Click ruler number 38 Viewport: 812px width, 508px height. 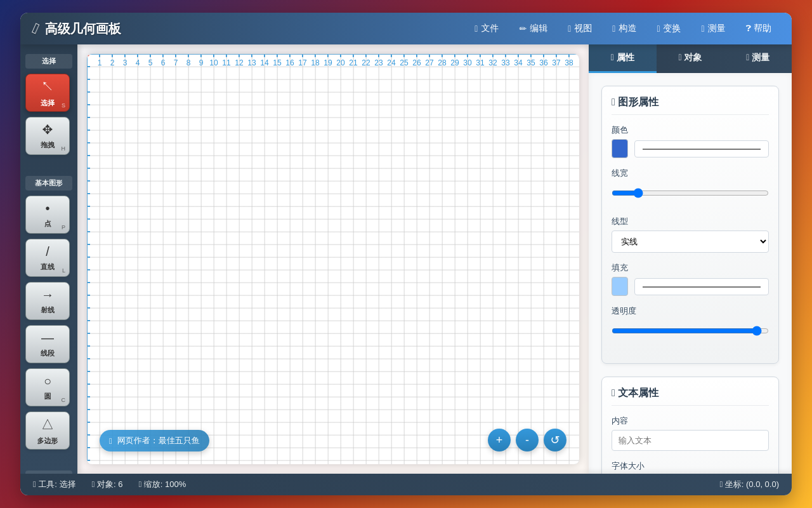[x=569, y=63]
